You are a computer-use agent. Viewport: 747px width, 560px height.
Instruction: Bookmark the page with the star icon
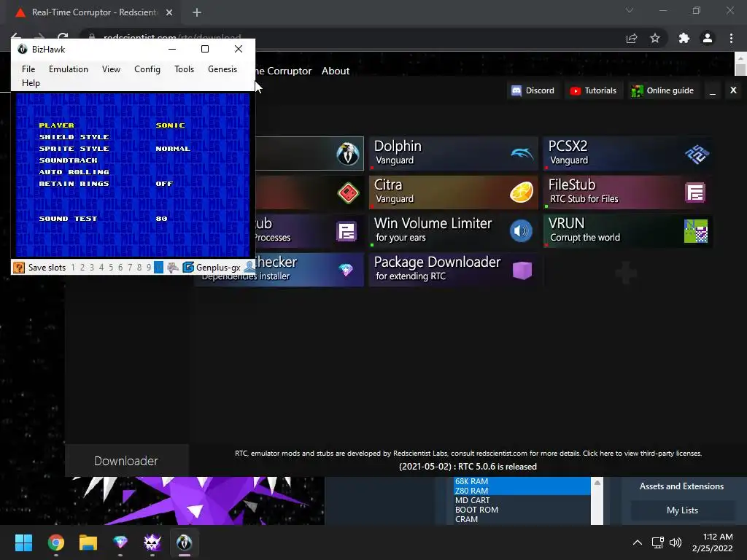tap(655, 38)
